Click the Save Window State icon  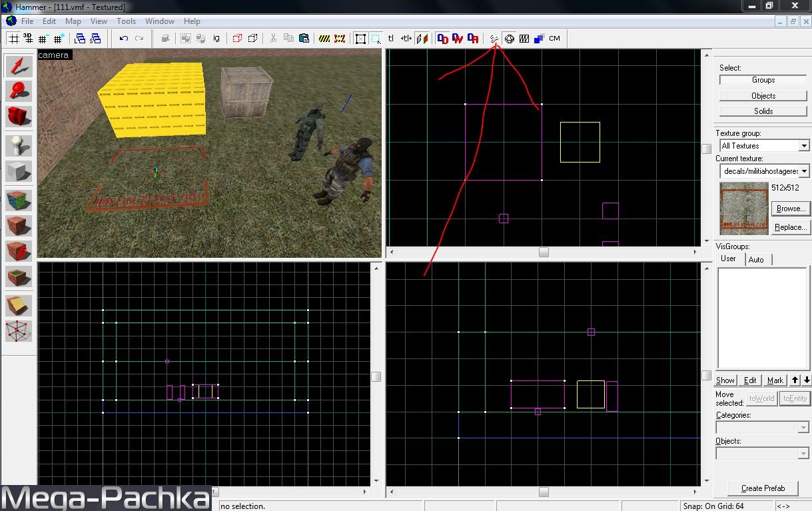(95, 39)
